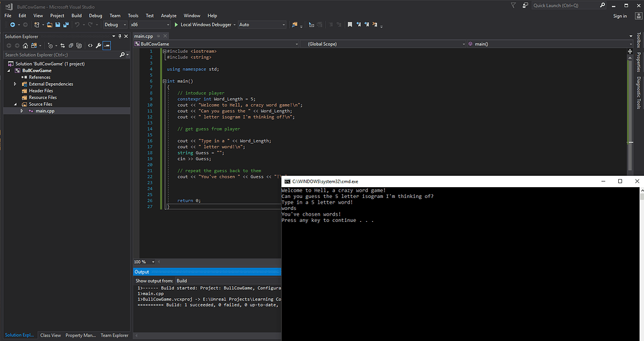
Task: Toggle pin on the main.cpp tab
Action: pos(159,36)
